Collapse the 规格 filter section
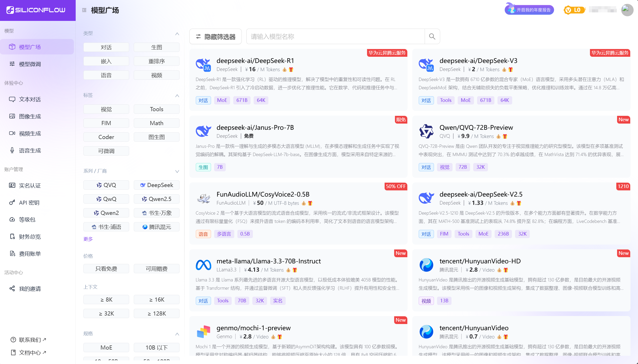Screen dimensions: 638x364 177,334
